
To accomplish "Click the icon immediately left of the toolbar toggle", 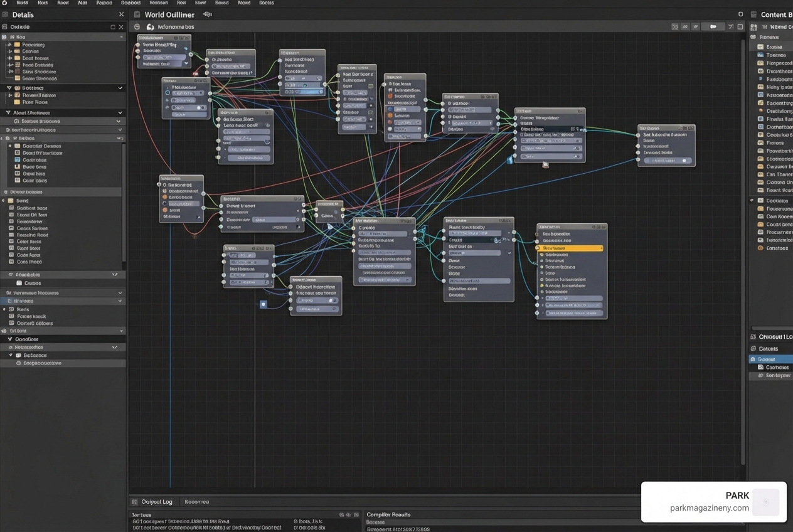I will (x=695, y=27).
